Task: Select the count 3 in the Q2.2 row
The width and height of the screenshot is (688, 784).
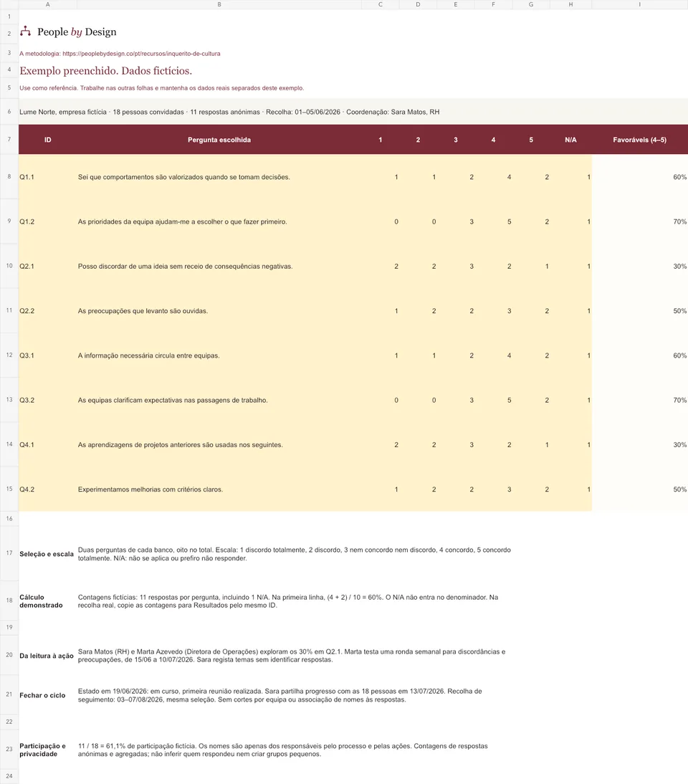Action: click(x=509, y=311)
